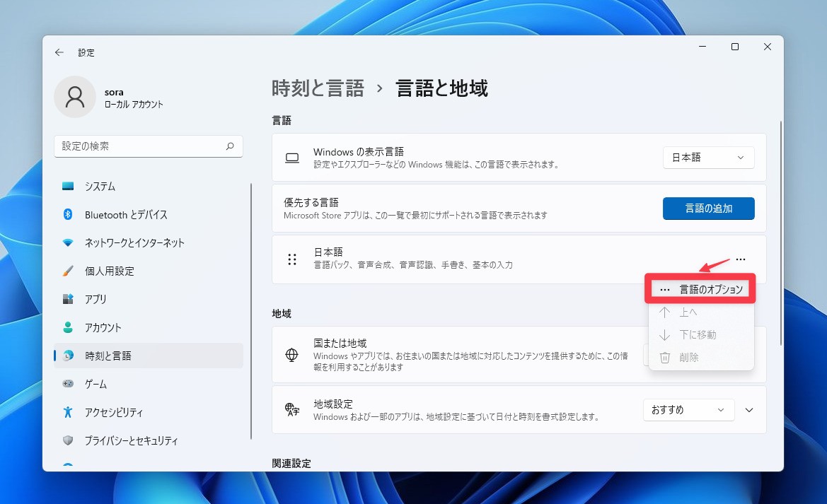Open アプリ settings category

[148, 299]
